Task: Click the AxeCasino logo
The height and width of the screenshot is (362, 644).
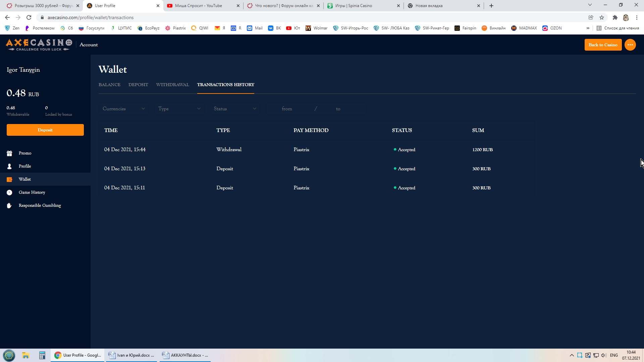Action: 39,45
